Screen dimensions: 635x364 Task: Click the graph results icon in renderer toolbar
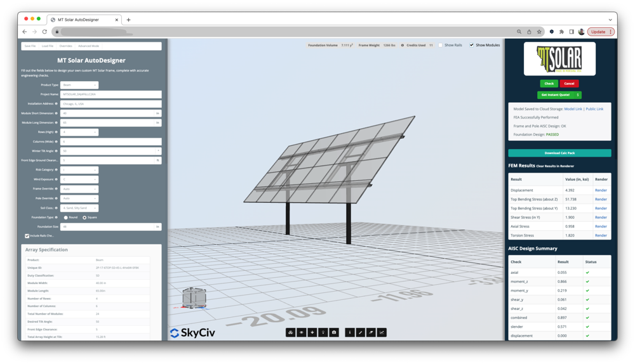click(382, 332)
